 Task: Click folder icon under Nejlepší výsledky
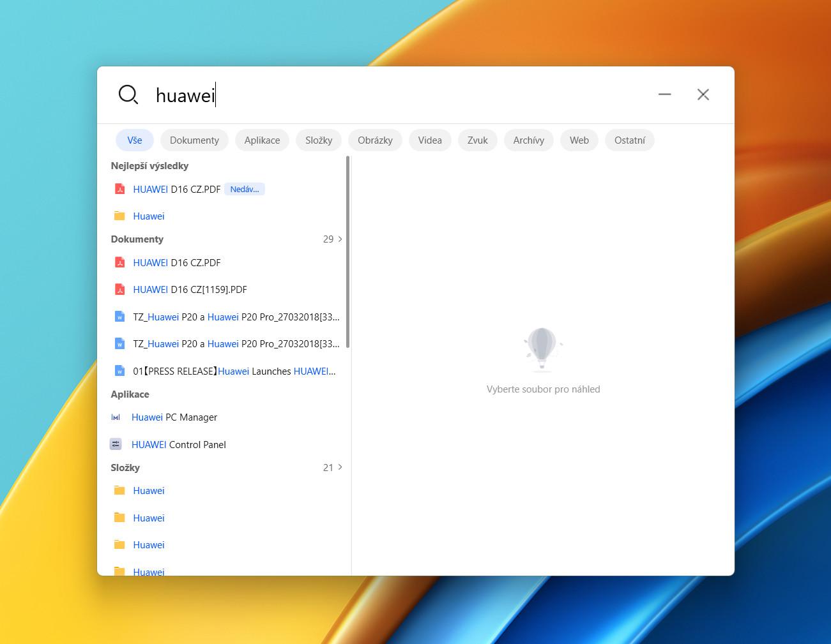(x=119, y=216)
